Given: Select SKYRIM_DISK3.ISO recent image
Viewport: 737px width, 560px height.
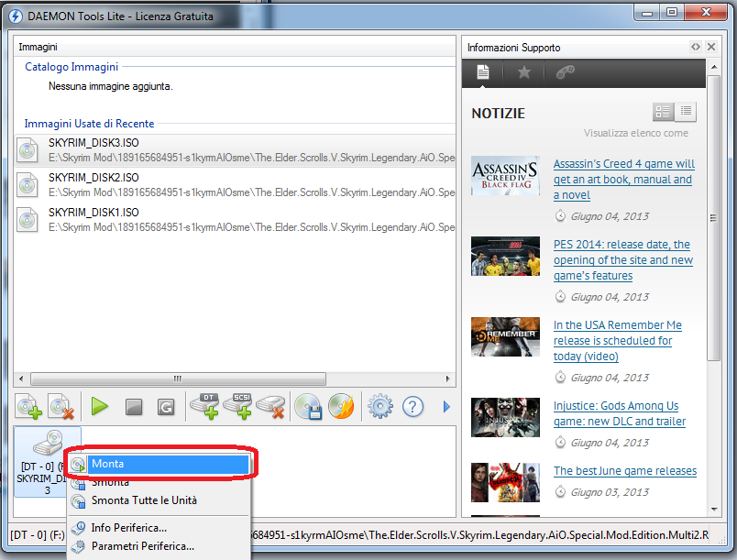Looking at the screenshot, I should coord(235,151).
